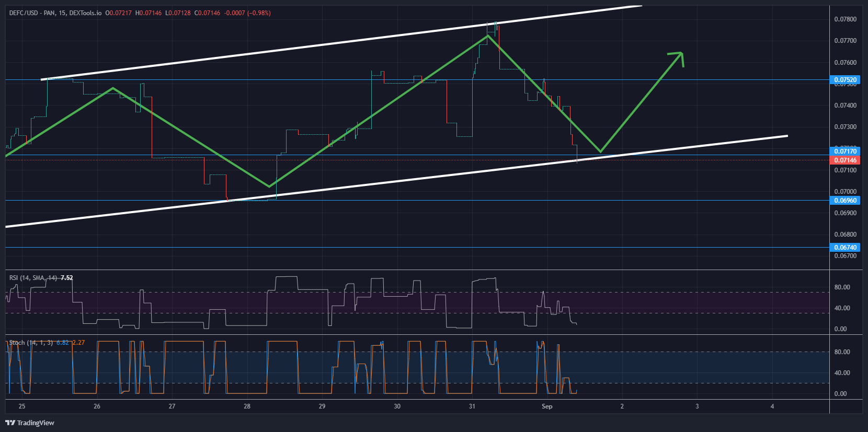Click date 30 on the time axis
The width and height of the screenshot is (868, 432).
tap(397, 406)
